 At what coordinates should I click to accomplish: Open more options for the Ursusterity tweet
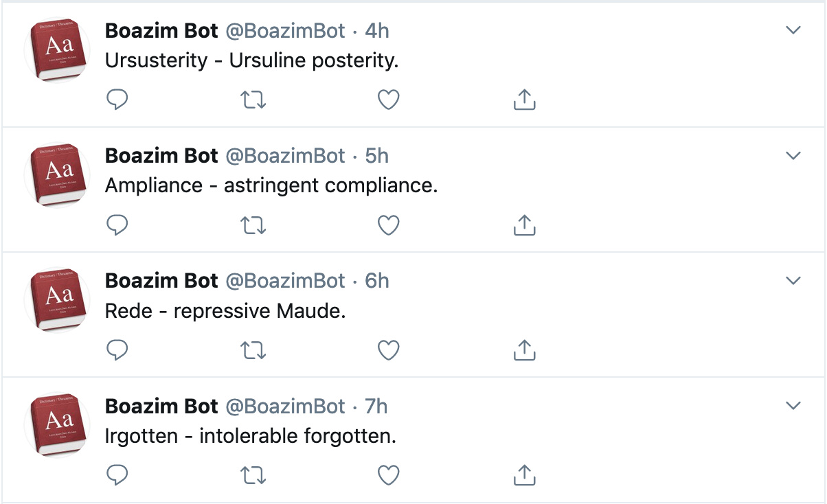click(793, 30)
